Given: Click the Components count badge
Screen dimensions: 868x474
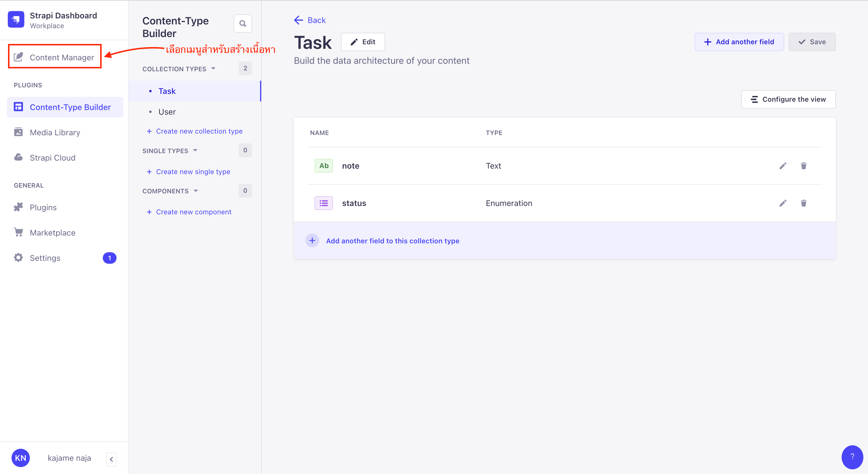Looking at the screenshot, I should point(245,191).
